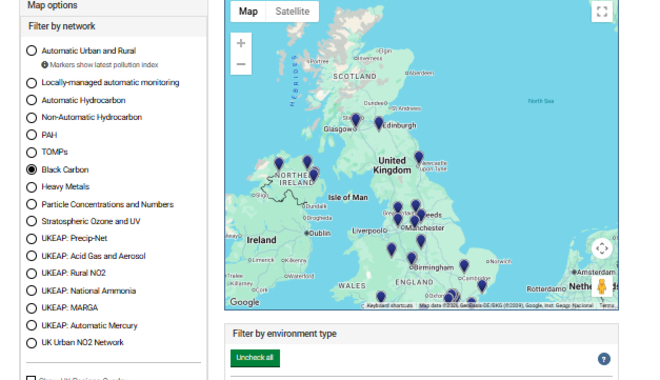Click the selected Black Carbon radio button
660x380 pixels.
coord(32,170)
